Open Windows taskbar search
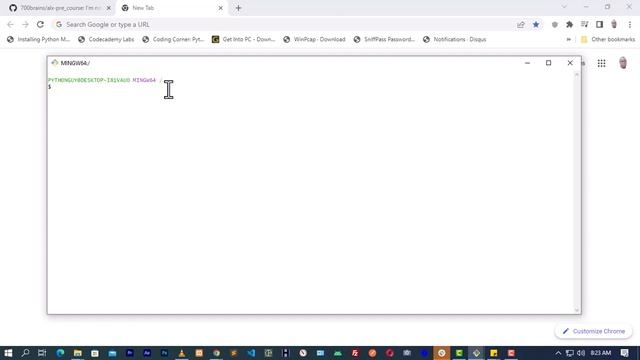The width and height of the screenshot is (640, 360). 25,353
